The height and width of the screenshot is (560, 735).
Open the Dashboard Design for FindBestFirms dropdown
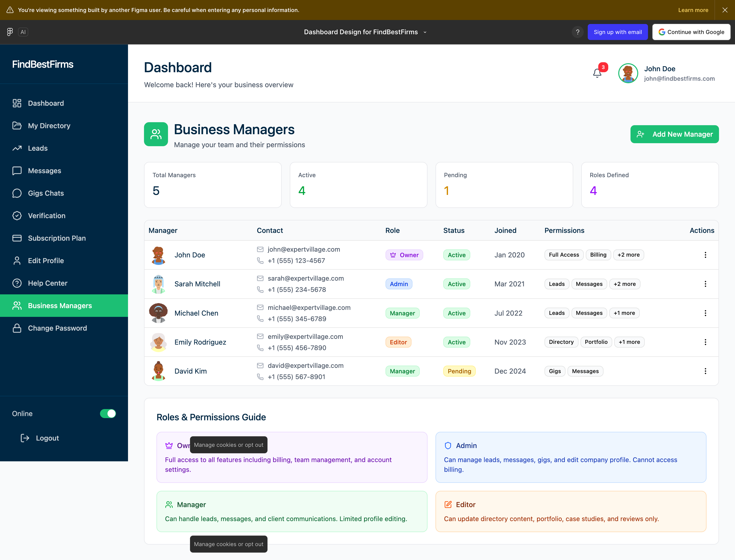(424, 32)
